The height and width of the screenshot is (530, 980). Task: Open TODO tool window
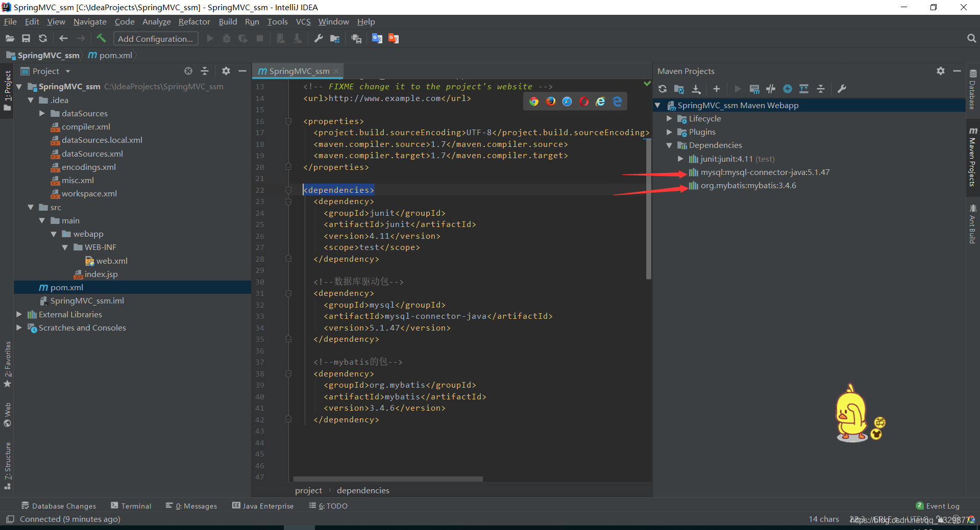tap(328, 506)
